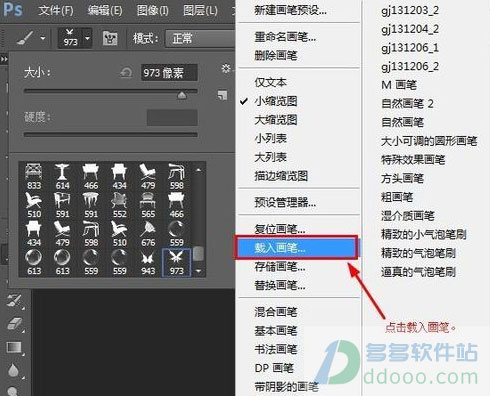The height and width of the screenshot is (396, 490).
Task: Select the leaf brush labeled 676
Action: tap(148, 233)
